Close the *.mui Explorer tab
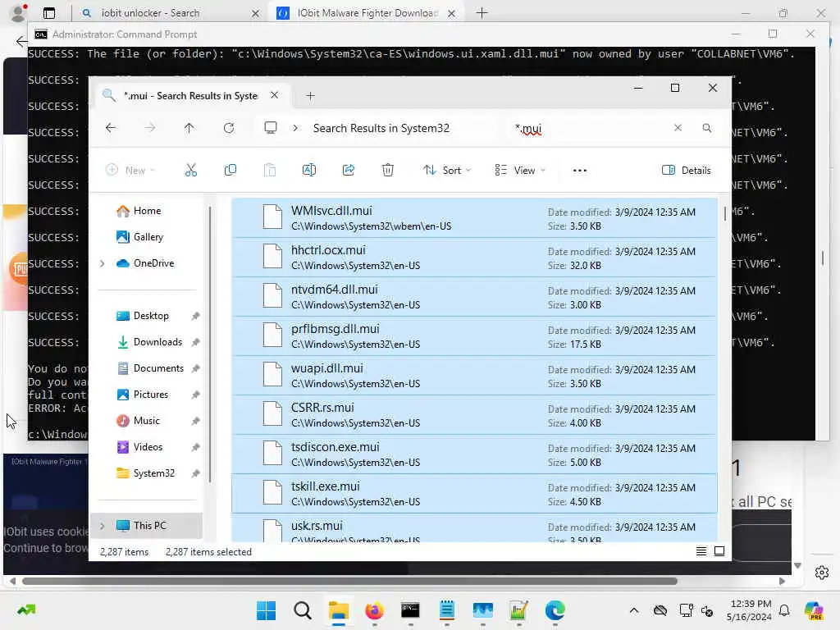This screenshot has width=840, height=630. click(x=274, y=95)
